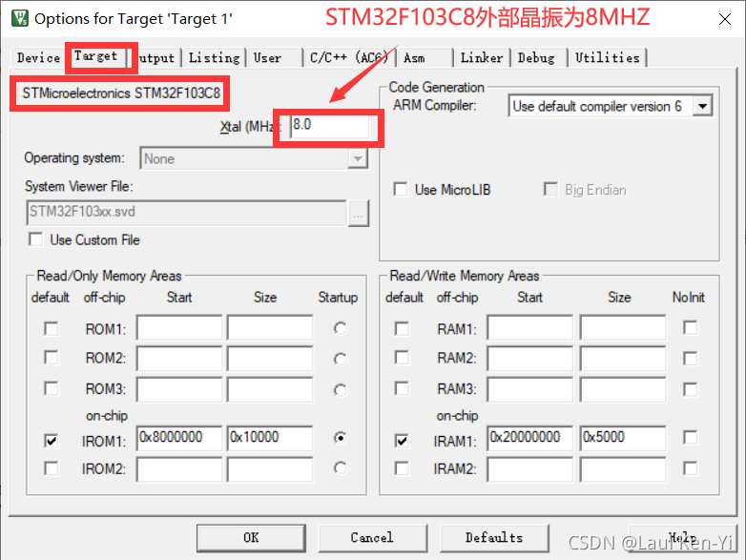746x560 pixels.
Task: Toggle the Big Endian checkbox
Action: (550, 189)
